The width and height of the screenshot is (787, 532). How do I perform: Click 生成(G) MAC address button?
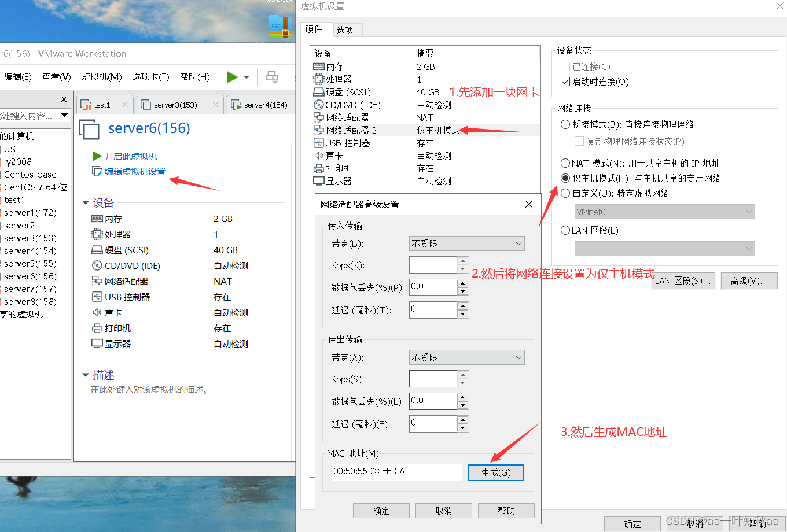pyautogui.click(x=496, y=472)
